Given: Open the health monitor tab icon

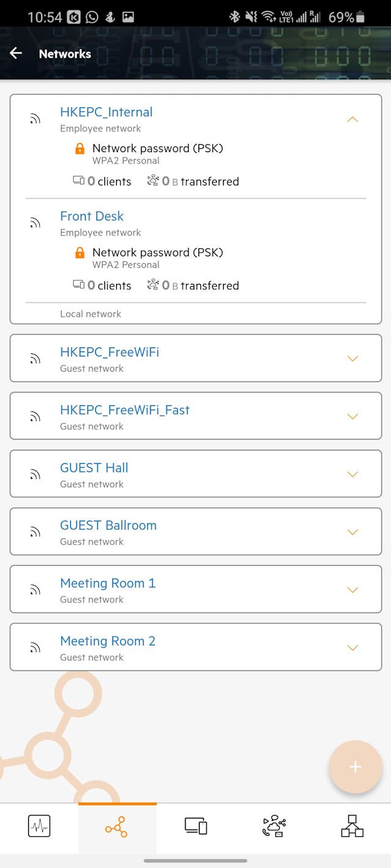Looking at the screenshot, I should coord(39,826).
